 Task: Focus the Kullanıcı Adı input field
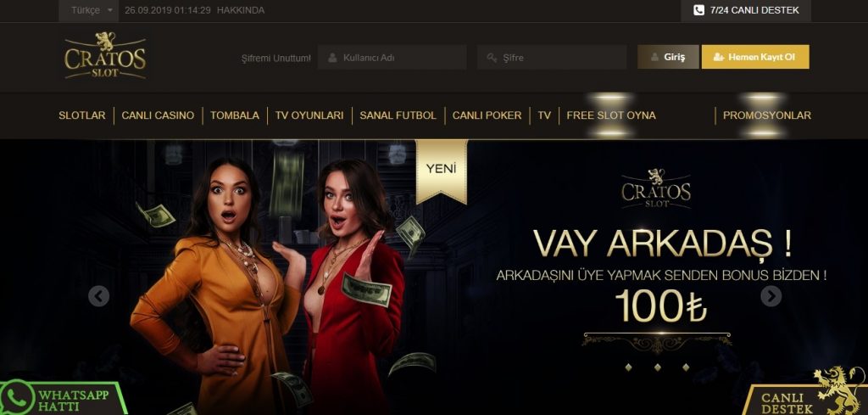pos(392,58)
